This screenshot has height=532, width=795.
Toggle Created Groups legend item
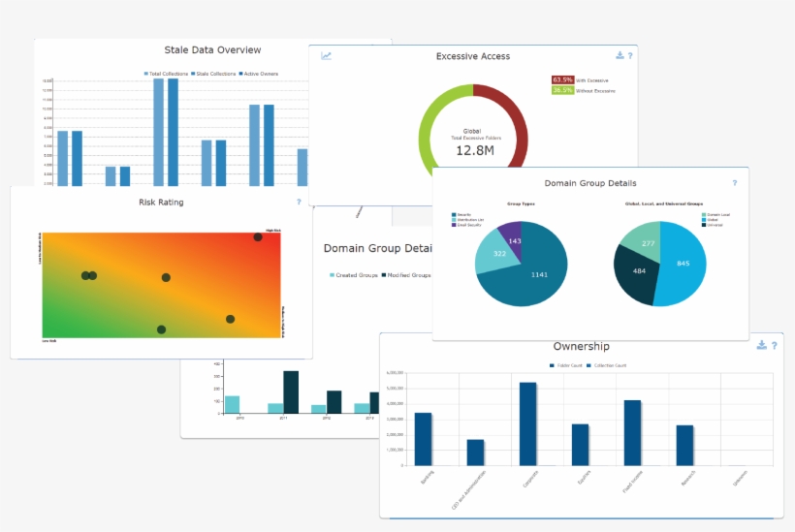point(354,275)
